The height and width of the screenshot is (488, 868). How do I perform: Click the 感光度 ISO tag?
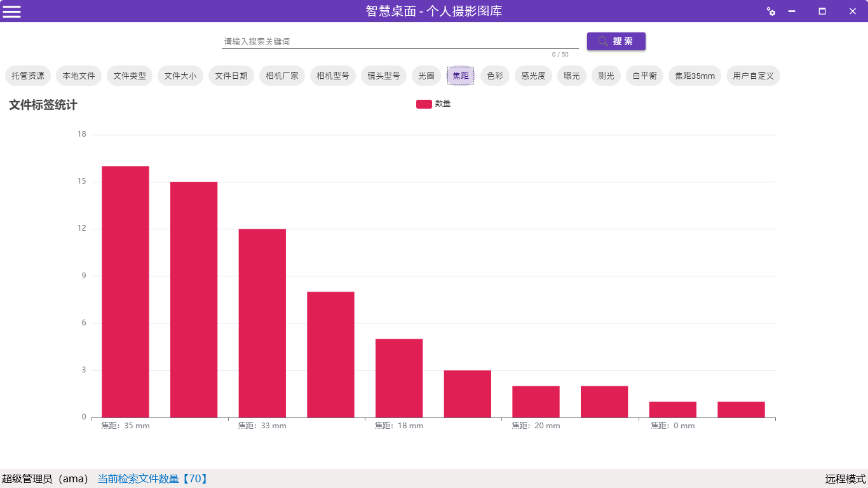[x=533, y=76]
